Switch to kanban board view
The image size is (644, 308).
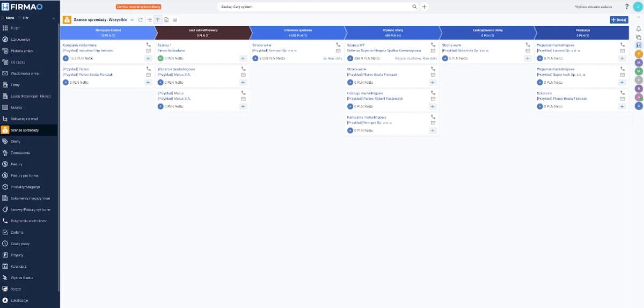pyautogui.click(x=158, y=20)
